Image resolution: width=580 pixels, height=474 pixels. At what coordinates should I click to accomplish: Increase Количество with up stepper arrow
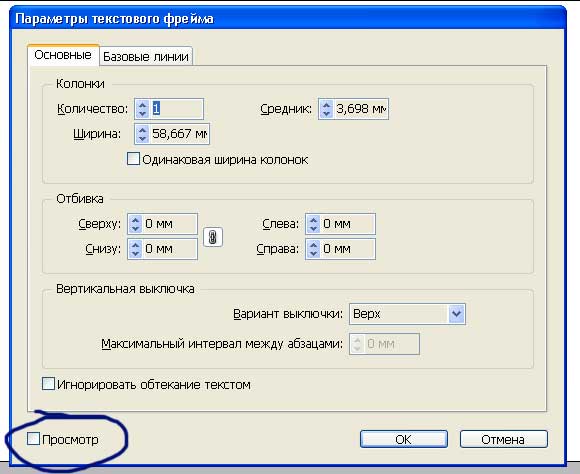point(142,105)
